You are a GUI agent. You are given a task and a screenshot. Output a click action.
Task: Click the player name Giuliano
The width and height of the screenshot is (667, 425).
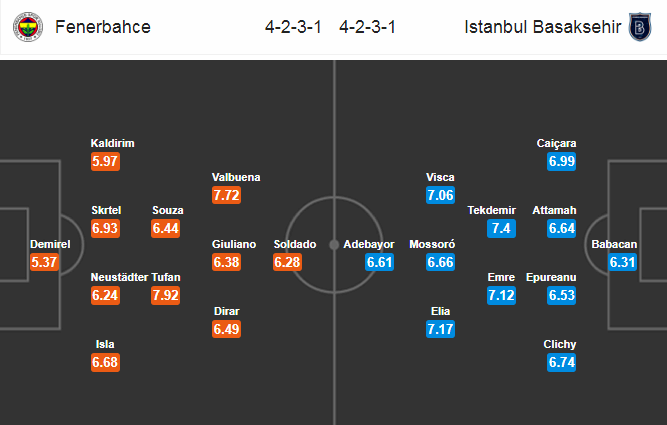[x=234, y=244]
